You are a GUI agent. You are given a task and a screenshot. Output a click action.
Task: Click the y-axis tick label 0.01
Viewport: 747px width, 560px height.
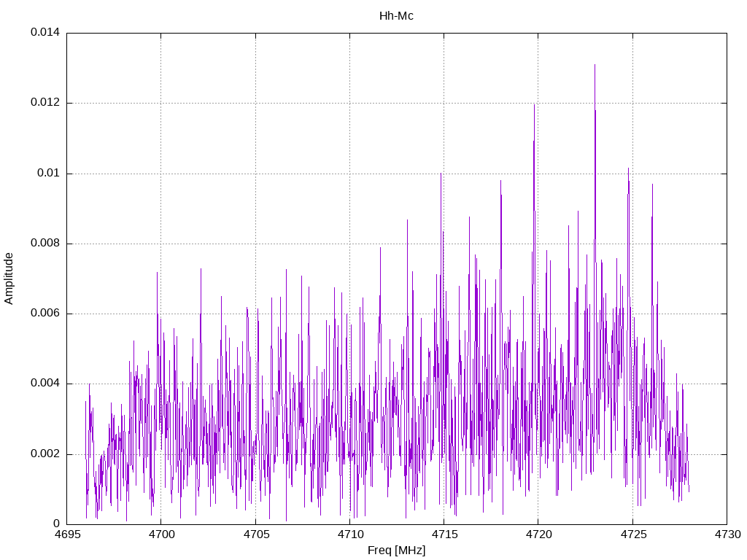[49, 173]
